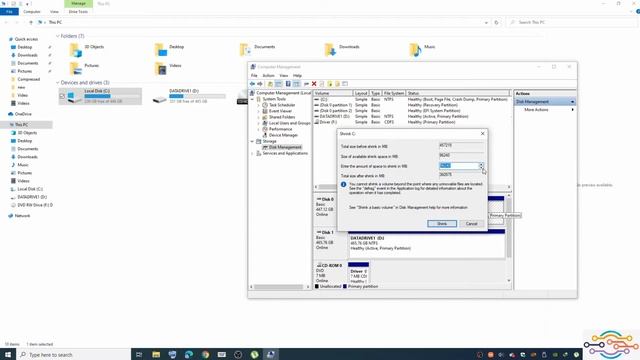Collapse Devices and drives group in Explorer
The height and width of the screenshot is (360, 640).
tap(58, 82)
